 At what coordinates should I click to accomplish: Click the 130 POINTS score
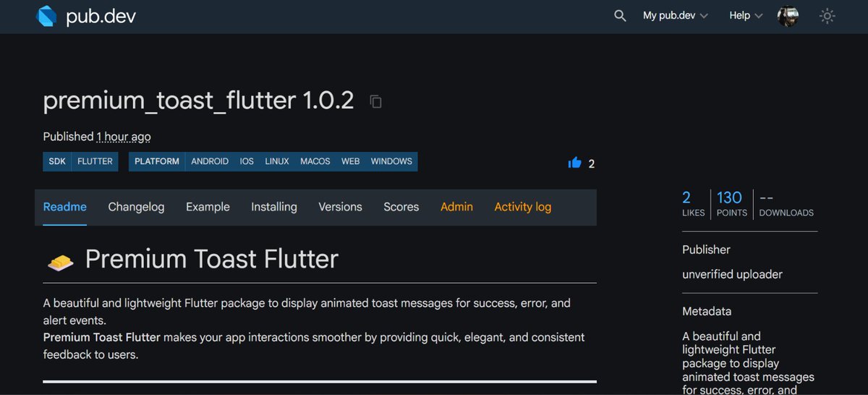(x=731, y=203)
